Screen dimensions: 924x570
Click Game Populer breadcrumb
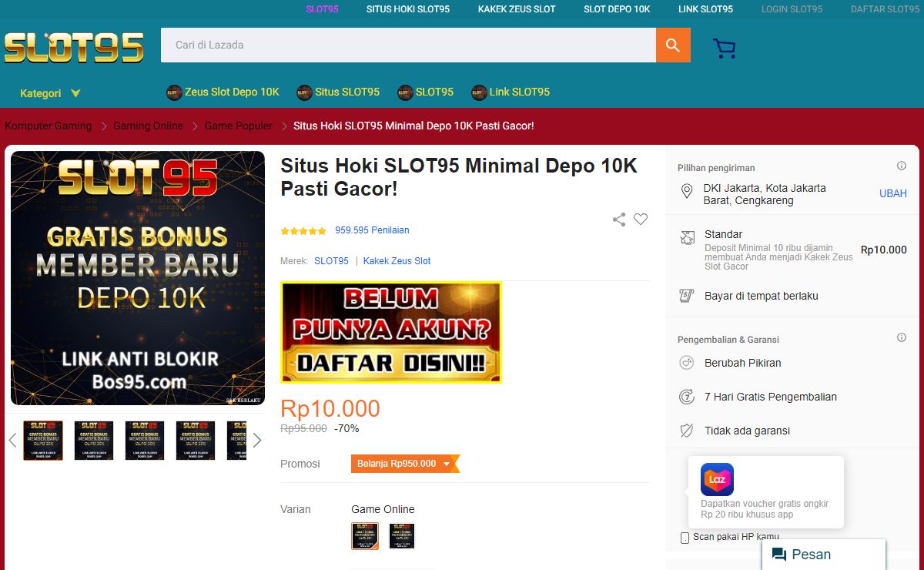click(238, 126)
